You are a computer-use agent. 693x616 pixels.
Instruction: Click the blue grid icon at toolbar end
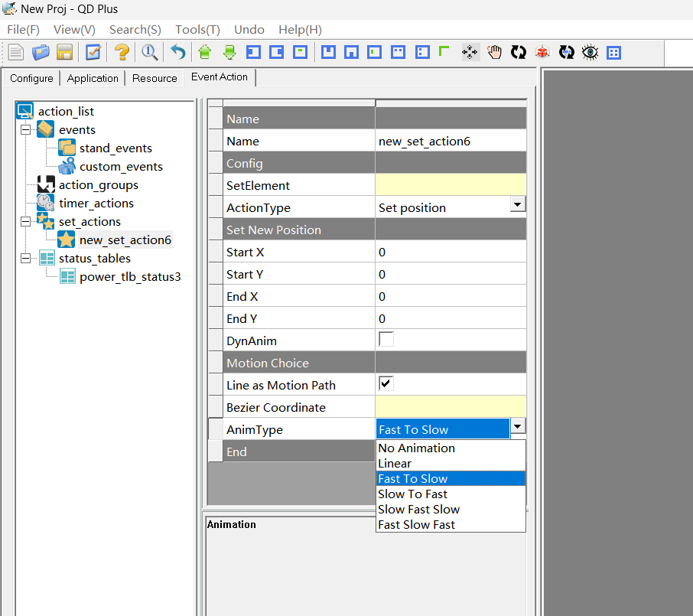click(614, 53)
